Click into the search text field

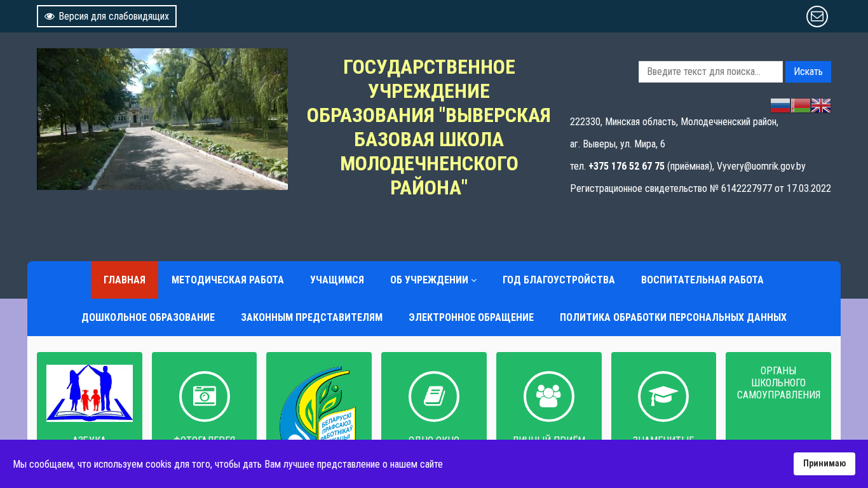(710, 72)
